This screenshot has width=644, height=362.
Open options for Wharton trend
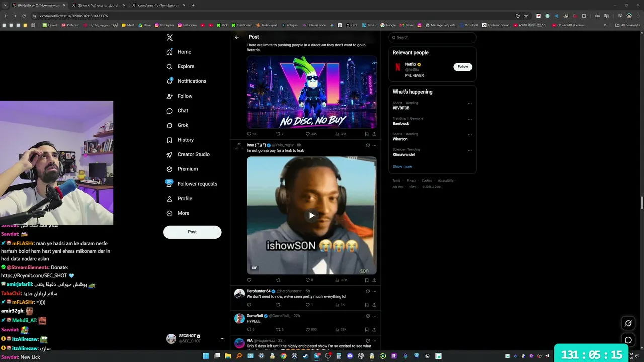470,135
